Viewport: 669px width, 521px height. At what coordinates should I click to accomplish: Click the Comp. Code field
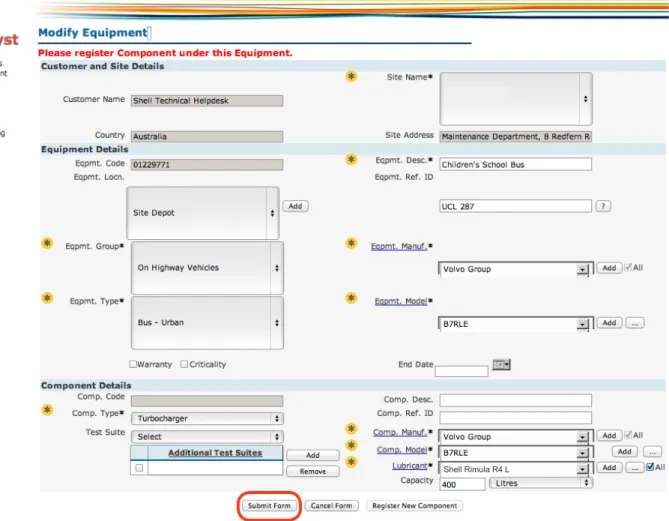click(207, 400)
